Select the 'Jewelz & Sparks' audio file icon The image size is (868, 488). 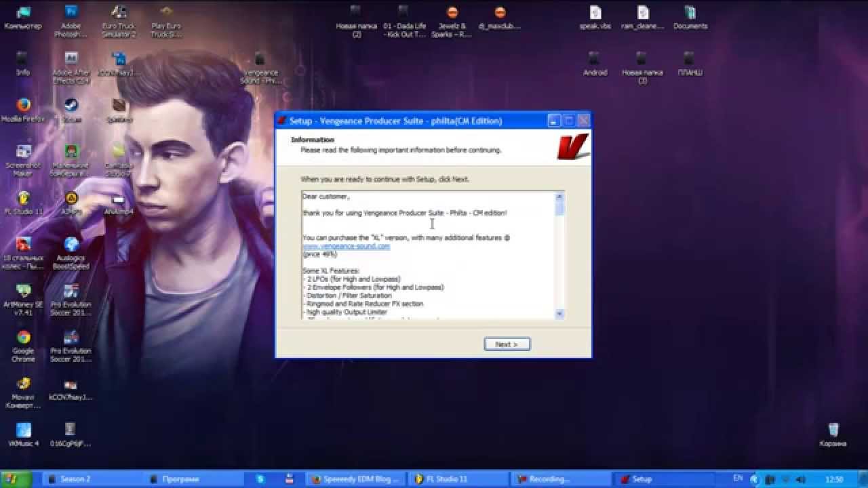tap(452, 21)
